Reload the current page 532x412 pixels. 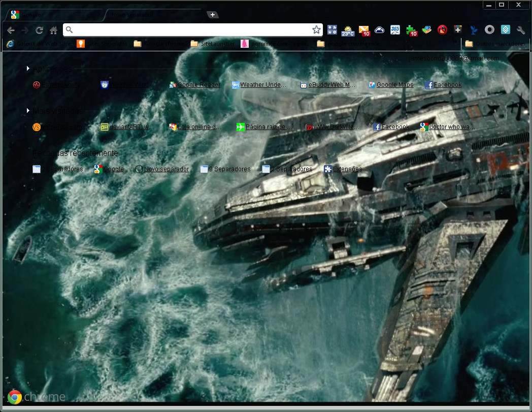coord(40,30)
